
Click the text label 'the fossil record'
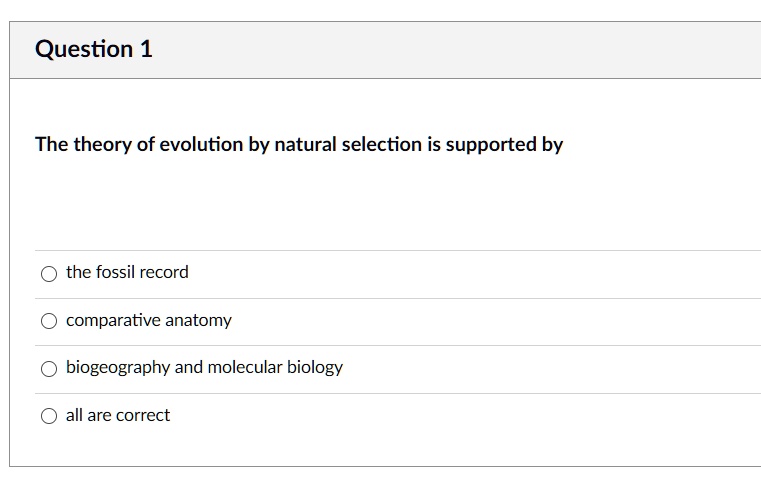[127, 272]
